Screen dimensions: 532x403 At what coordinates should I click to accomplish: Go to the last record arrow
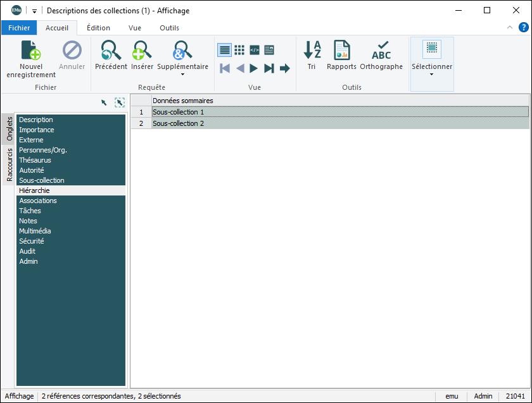click(x=269, y=68)
